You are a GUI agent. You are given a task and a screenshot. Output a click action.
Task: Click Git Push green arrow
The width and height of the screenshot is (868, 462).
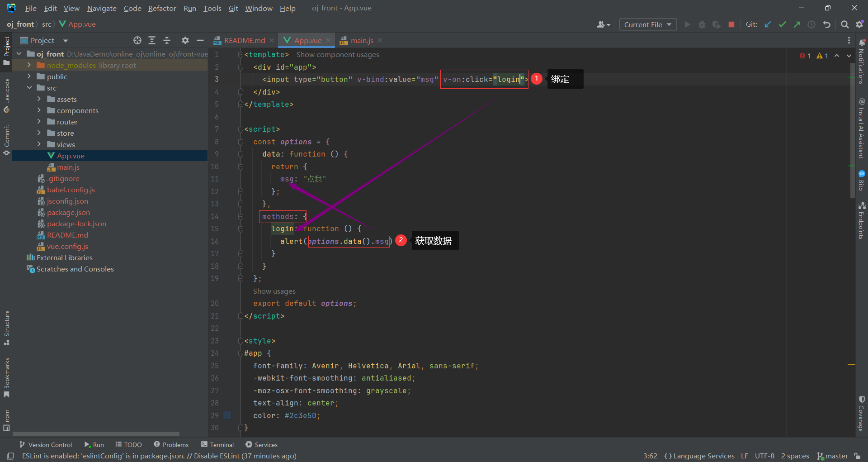pos(797,24)
